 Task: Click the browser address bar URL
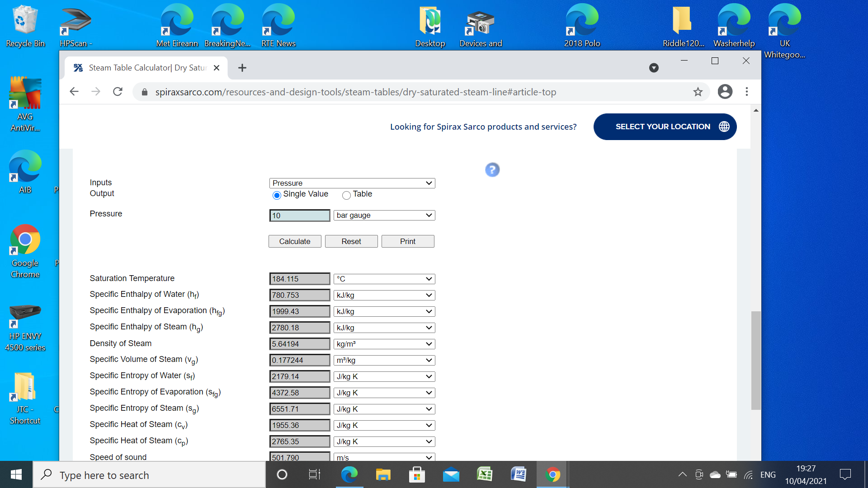pyautogui.click(x=355, y=92)
